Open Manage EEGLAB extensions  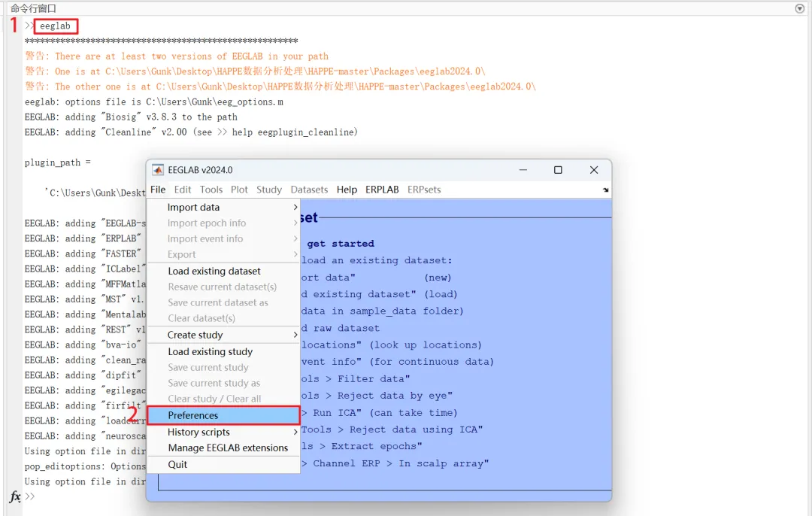[224, 448]
